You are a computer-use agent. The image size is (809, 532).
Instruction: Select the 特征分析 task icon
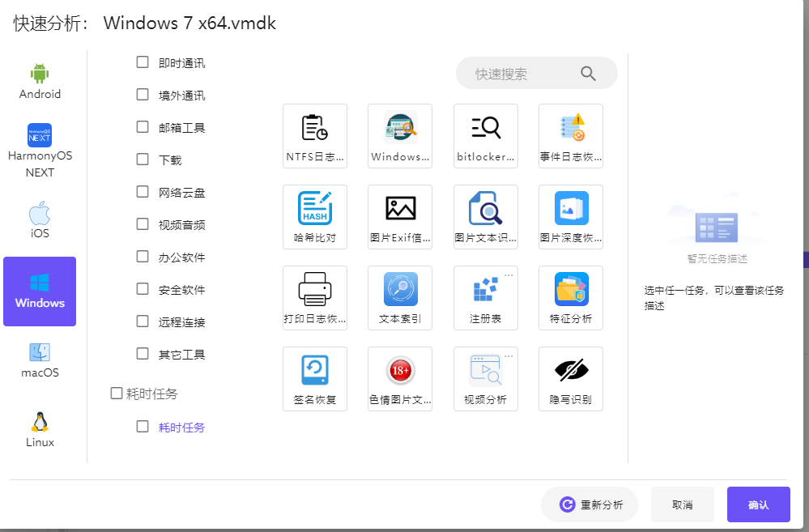coord(571,298)
